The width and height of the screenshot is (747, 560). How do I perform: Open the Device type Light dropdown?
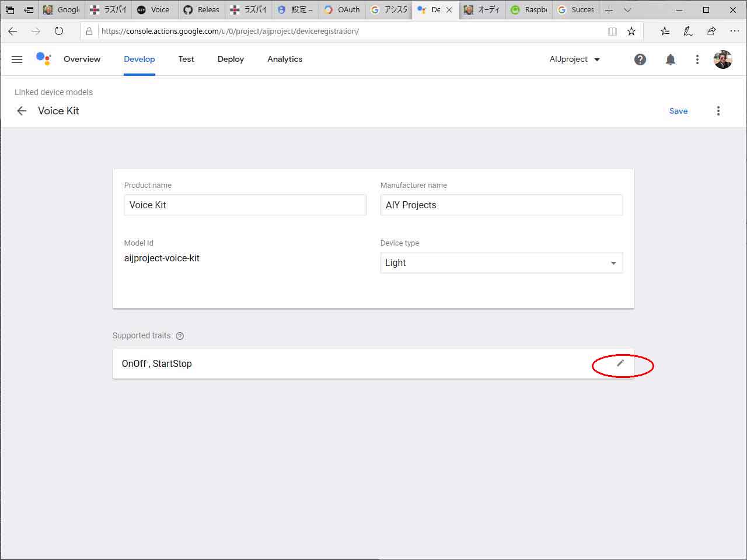(501, 262)
